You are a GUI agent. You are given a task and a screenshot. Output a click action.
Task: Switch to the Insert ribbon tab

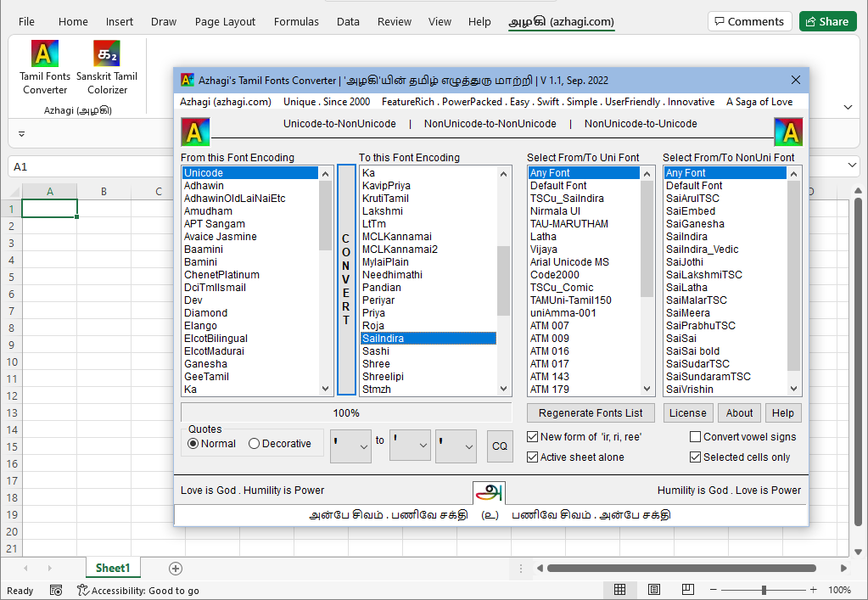point(120,21)
